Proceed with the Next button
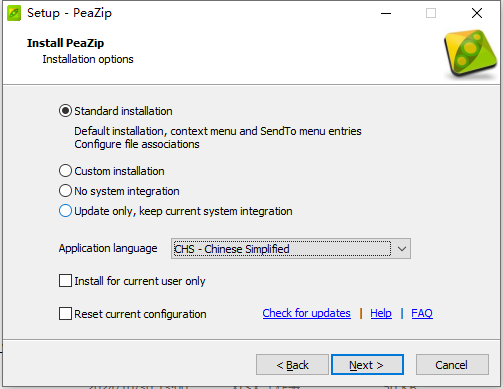Image resolution: width=503 pixels, height=389 pixels. pos(367,365)
